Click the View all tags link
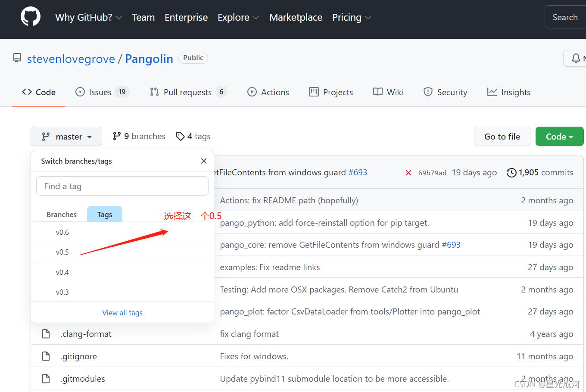Image resolution: width=586 pixels, height=392 pixels. (122, 313)
